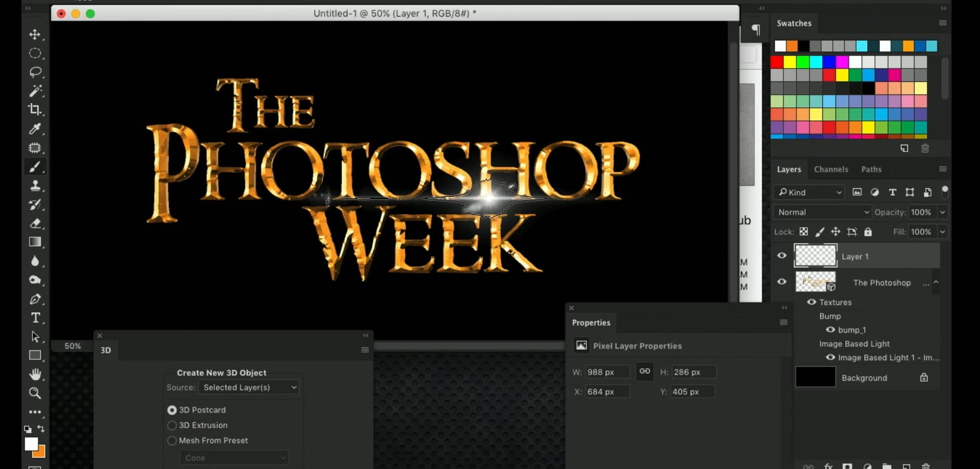The height and width of the screenshot is (469, 980).
Task: Select the Layers tab
Action: click(x=789, y=169)
